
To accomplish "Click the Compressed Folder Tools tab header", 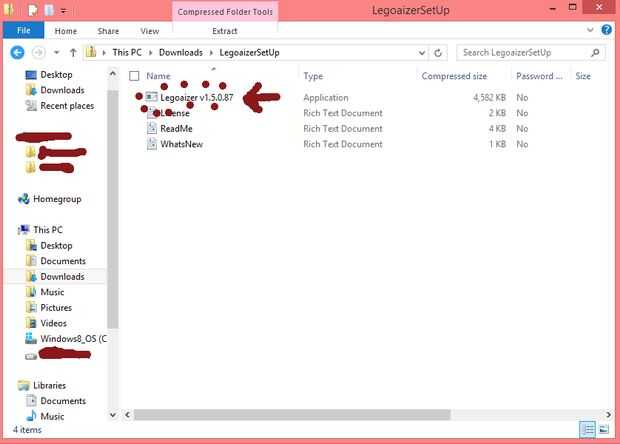I will coord(225,12).
